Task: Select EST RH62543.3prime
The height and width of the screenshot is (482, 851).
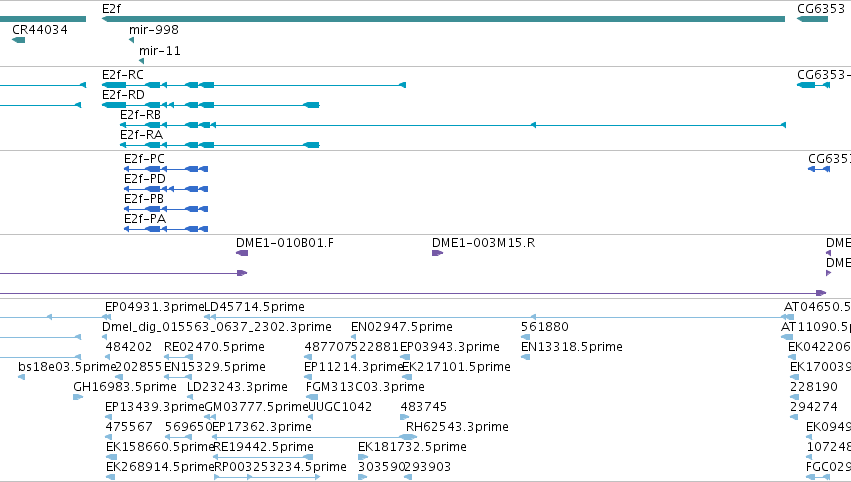Action: (x=457, y=427)
